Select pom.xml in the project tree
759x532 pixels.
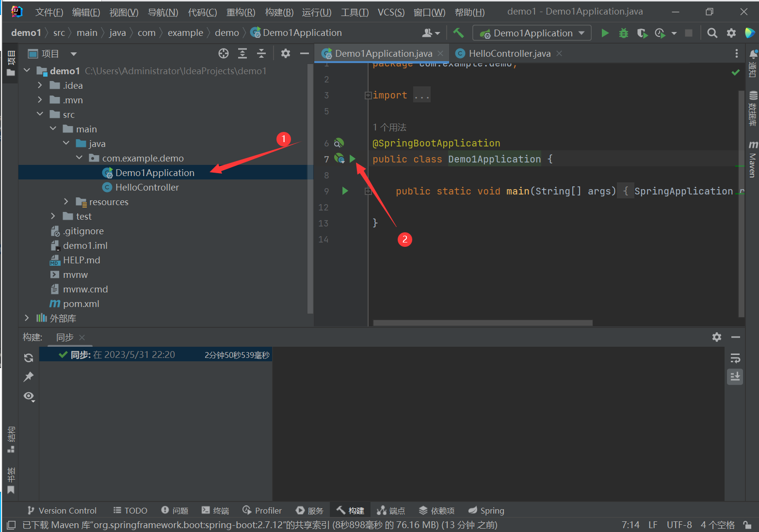coord(81,304)
